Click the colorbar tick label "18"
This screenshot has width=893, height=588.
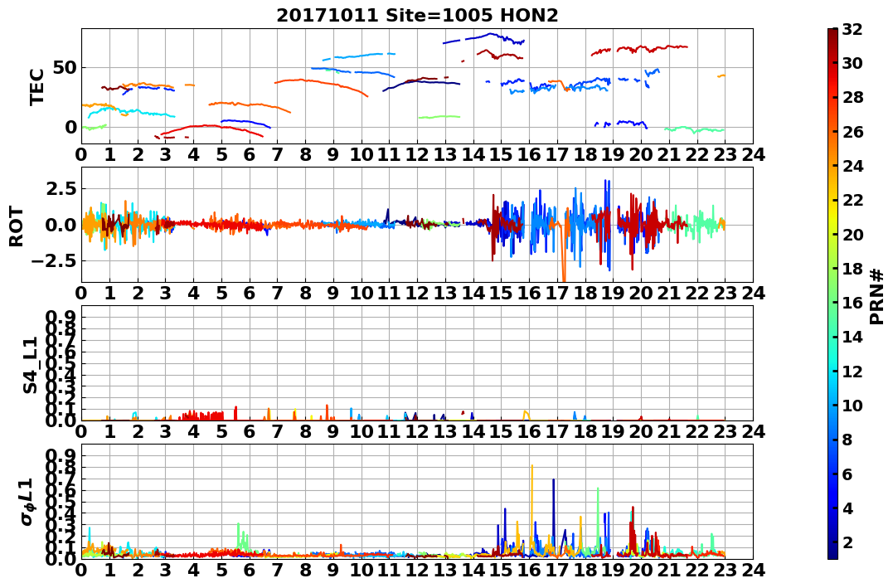tap(852, 269)
